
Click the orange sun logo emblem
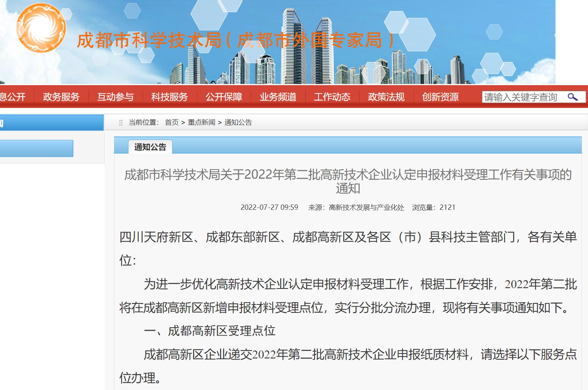(x=41, y=28)
